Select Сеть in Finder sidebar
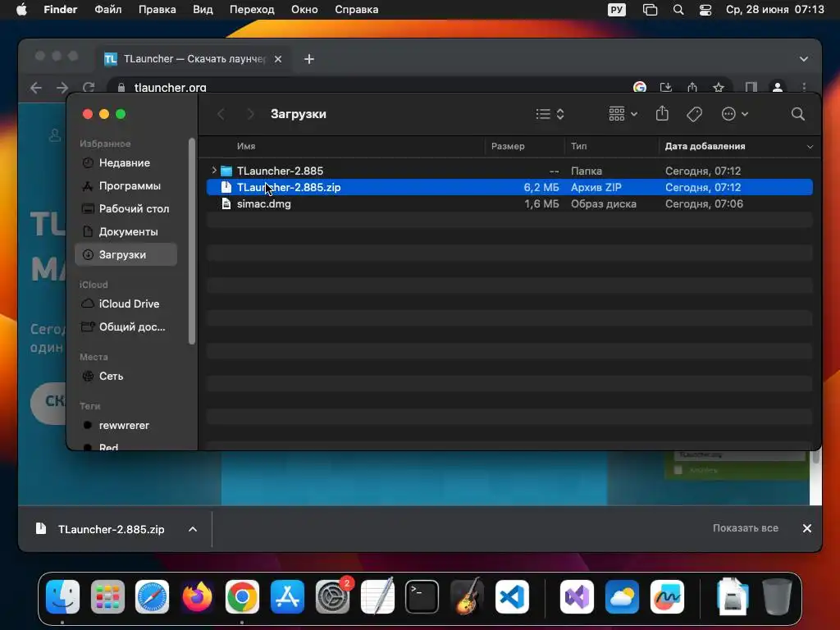 tap(126, 376)
